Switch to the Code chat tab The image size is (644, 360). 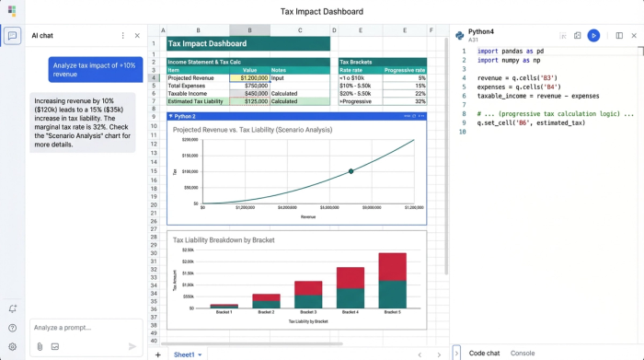click(x=484, y=353)
